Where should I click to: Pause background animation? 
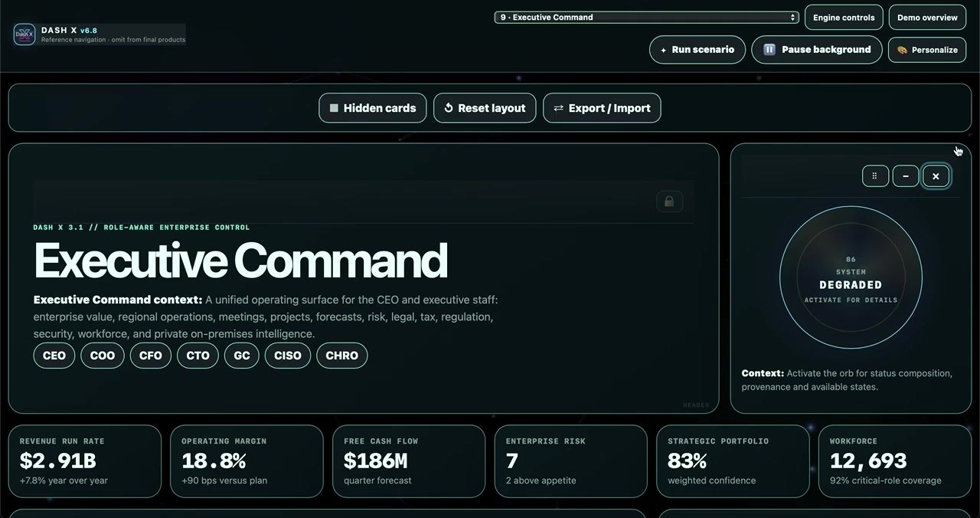coord(816,50)
